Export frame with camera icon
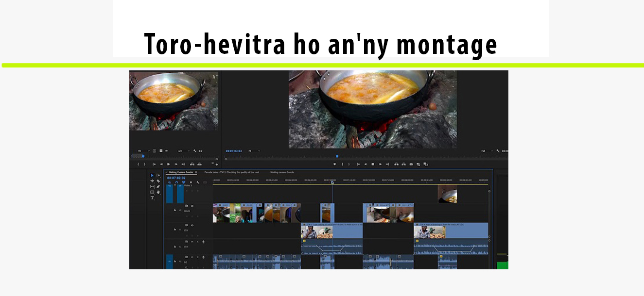 point(411,164)
